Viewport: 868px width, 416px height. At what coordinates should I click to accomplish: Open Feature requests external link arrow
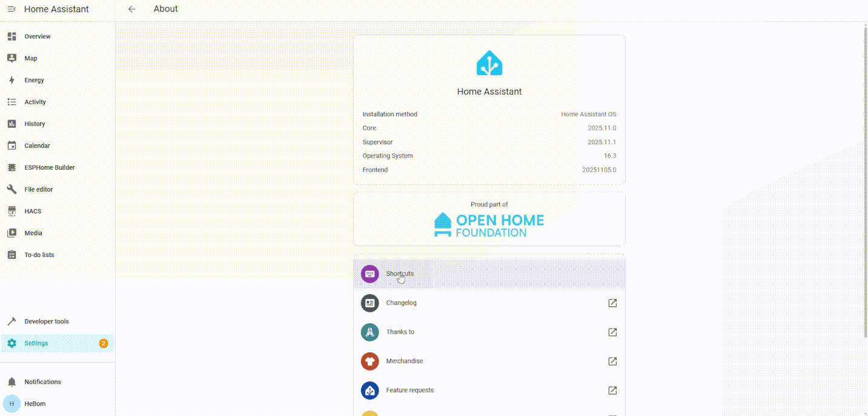612,391
